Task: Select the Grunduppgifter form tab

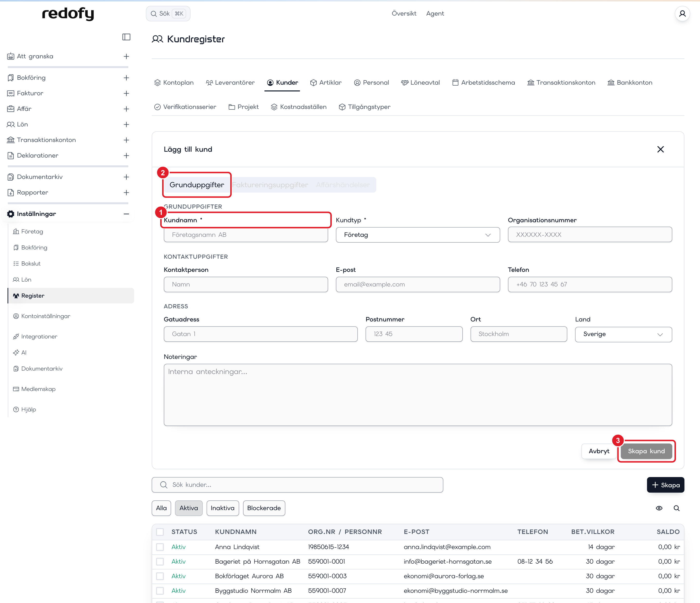Action: (197, 185)
